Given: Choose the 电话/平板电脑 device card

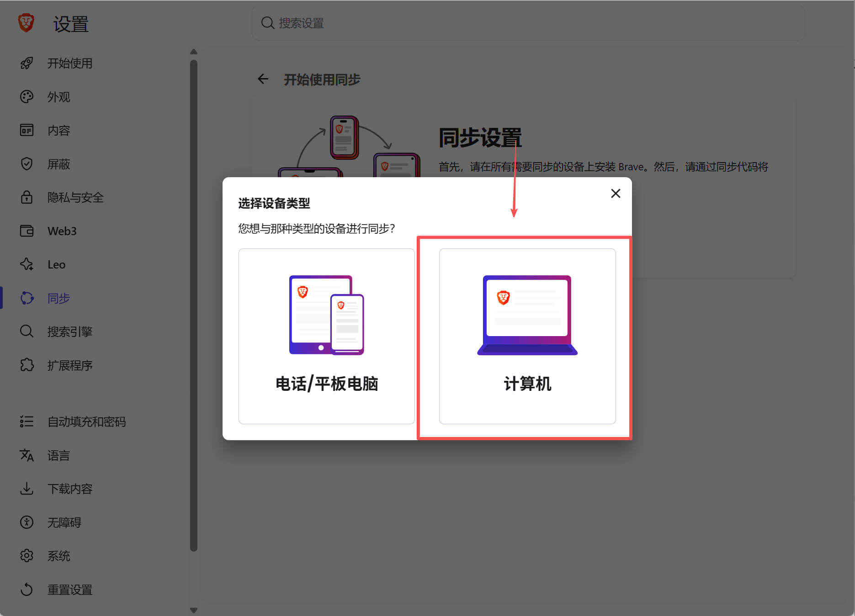Looking at the screenshot, I should [327, 336].
